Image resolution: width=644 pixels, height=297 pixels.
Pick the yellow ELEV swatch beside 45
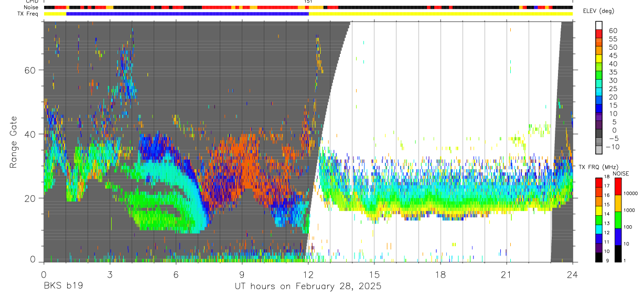(x=599, y=58)
